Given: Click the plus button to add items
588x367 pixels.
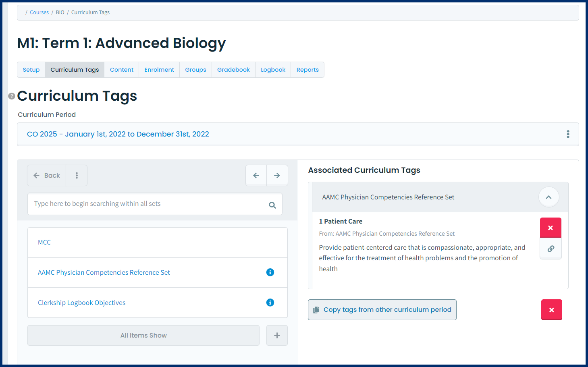Looking at the screenshot, I should [x=276, y=335].
